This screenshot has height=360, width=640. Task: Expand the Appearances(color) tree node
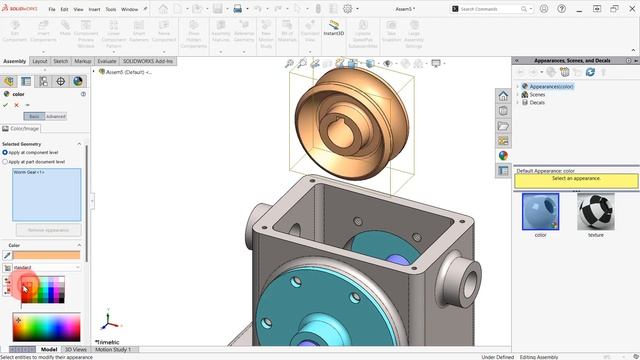pos(518,87)
